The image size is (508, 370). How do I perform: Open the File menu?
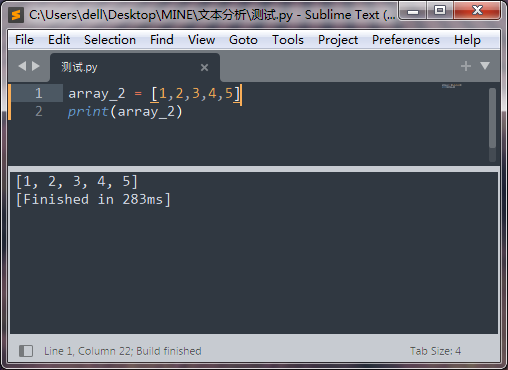[x=24, y=40]
